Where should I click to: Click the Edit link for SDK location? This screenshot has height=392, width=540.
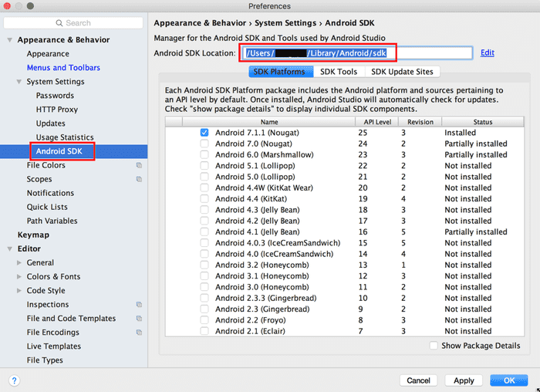point(488,52)
